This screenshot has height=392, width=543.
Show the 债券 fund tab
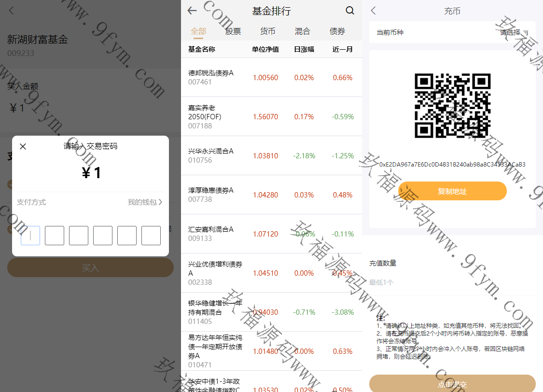click(x=337, y=31)
